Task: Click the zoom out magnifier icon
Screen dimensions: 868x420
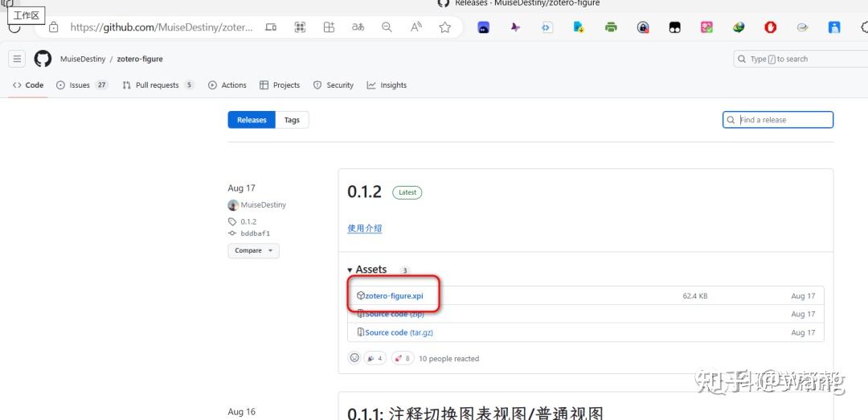Action: pyautogui.click(x=387, y=27)
